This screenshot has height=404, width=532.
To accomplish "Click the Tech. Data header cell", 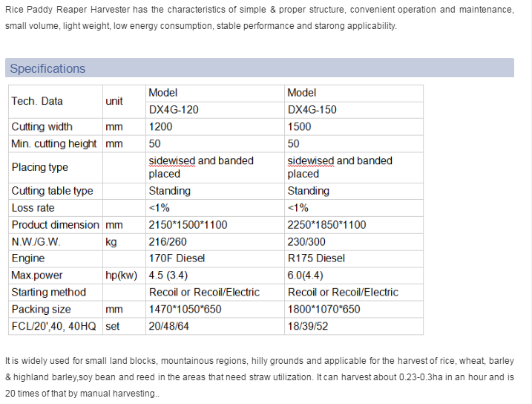I will click(37, 101).
